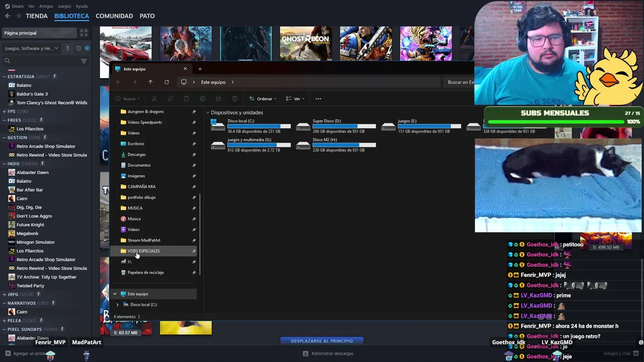Open advanced filter options in Steam search
This screenshot has height=362, width=644.
[x=84, y=61]
